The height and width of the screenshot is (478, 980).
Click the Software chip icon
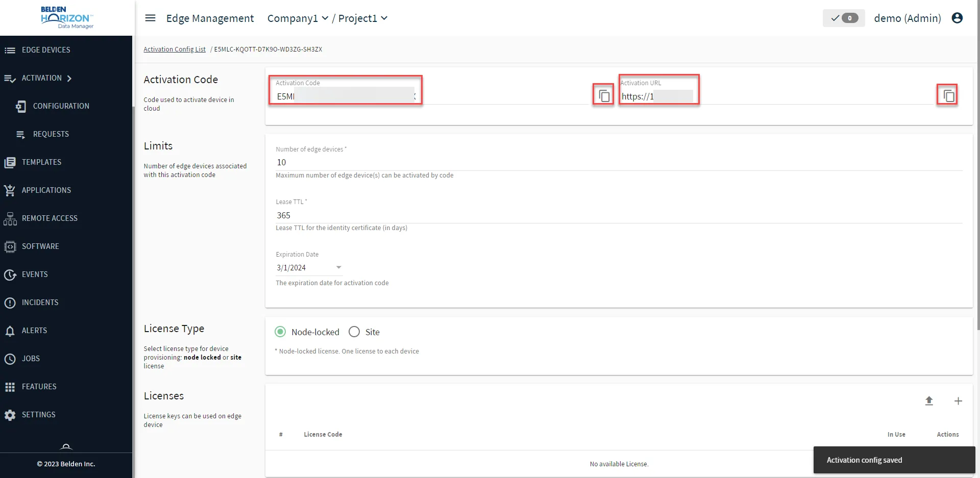coord(10,246)
